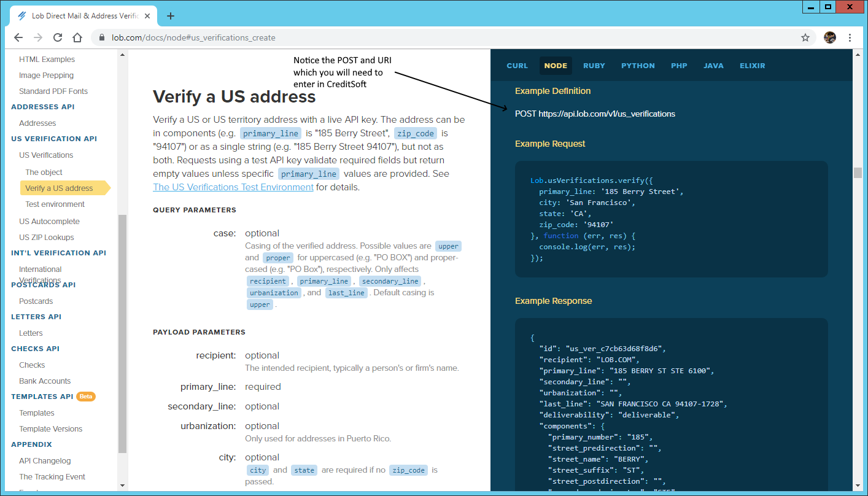Open the Addresses sidebar item

point(37,123)
